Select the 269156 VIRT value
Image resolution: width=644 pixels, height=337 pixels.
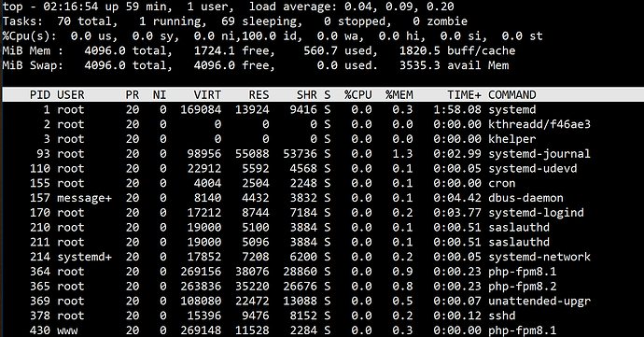(x=201, y=272)
